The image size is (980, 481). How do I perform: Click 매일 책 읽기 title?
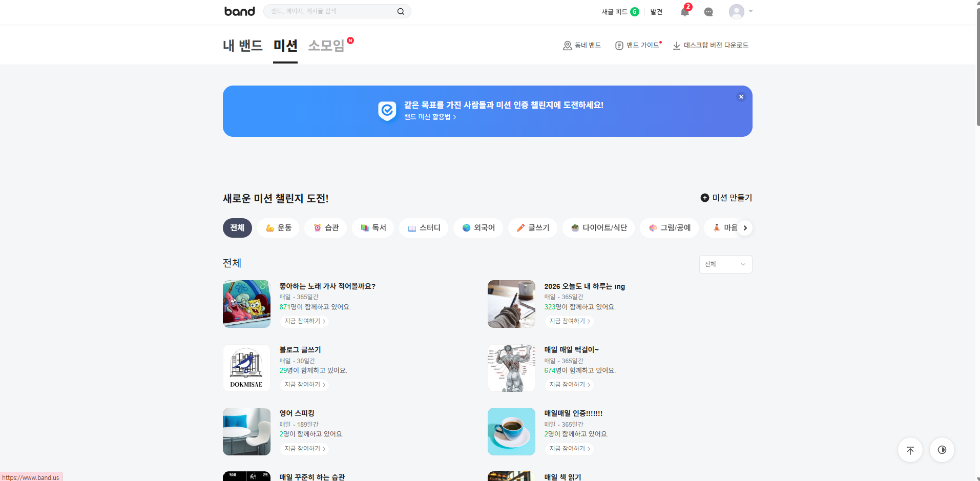point(562,477)
